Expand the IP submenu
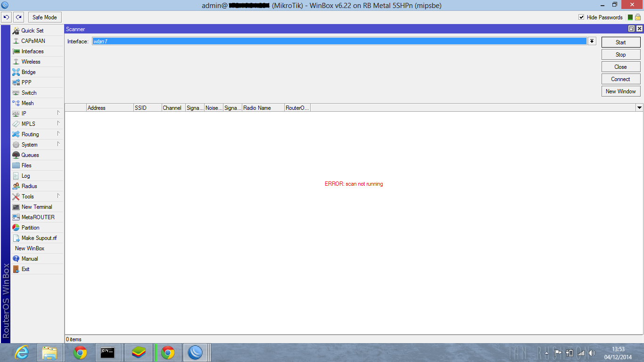Screen dimensions: 644x362 point(37,114)
